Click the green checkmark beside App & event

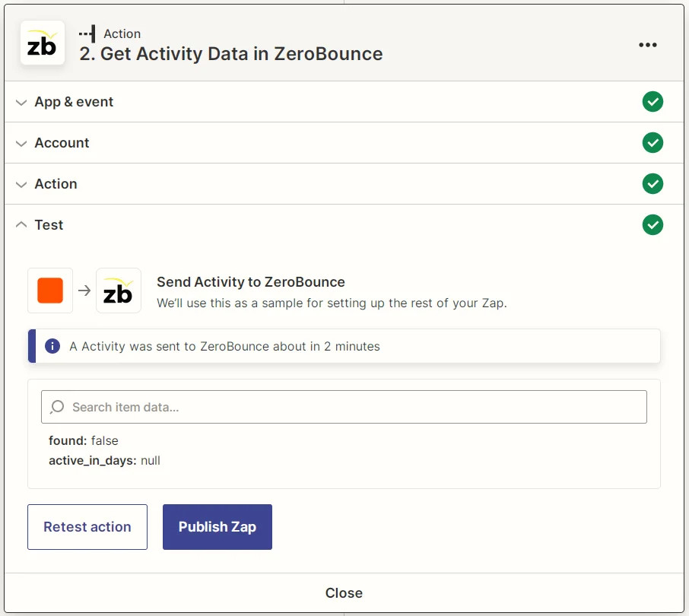[652, 101]
